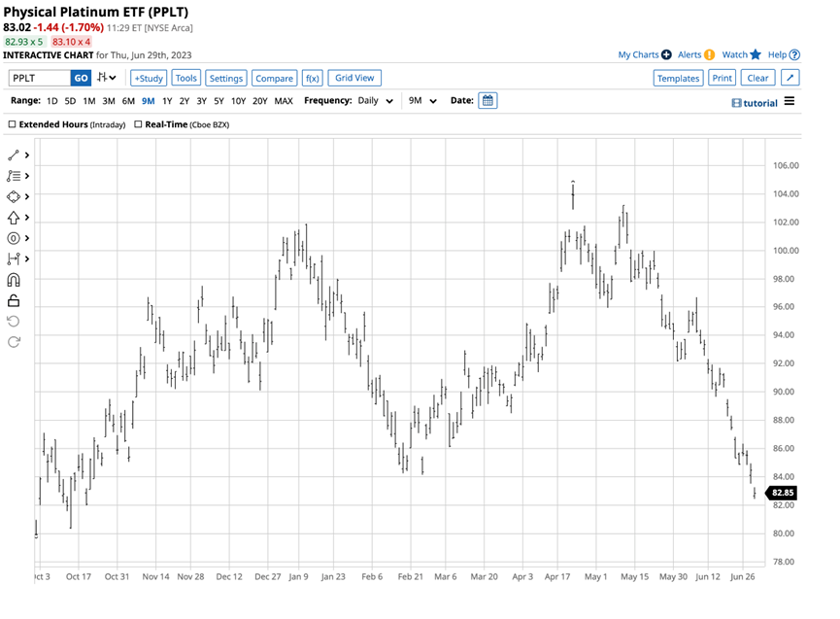Screen dimensions: 840x619
Task: Click the 83.10 x 4 ask quote
Action: tap(71, 42)
